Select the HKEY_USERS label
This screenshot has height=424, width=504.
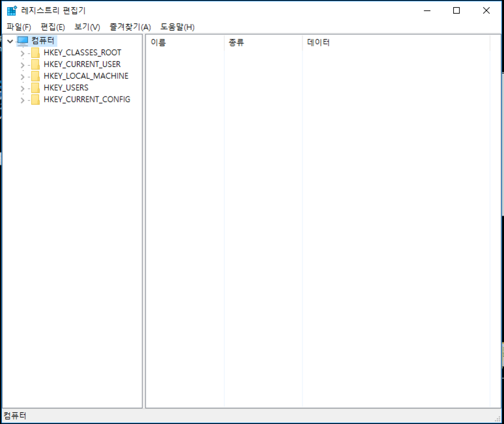67,88
